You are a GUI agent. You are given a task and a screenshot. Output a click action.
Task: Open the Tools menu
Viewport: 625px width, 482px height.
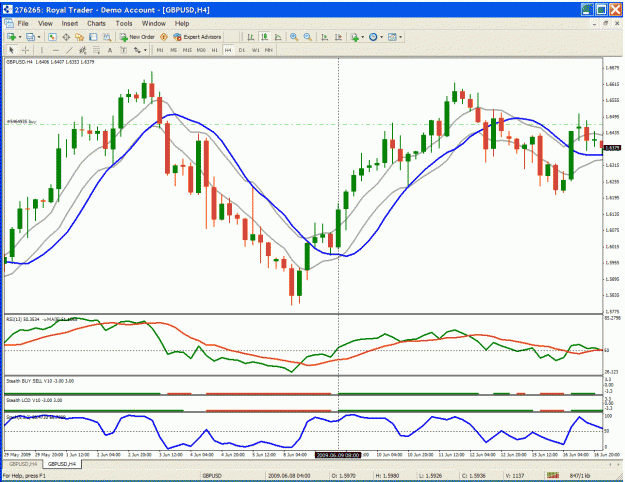[124, 24]
